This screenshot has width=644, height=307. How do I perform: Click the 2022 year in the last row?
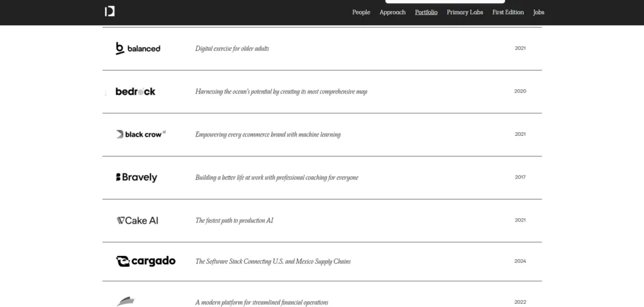[520, 302]
